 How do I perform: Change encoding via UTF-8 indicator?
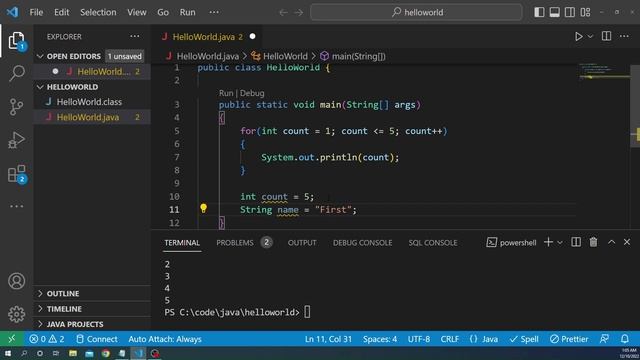[x=419, y=339]
